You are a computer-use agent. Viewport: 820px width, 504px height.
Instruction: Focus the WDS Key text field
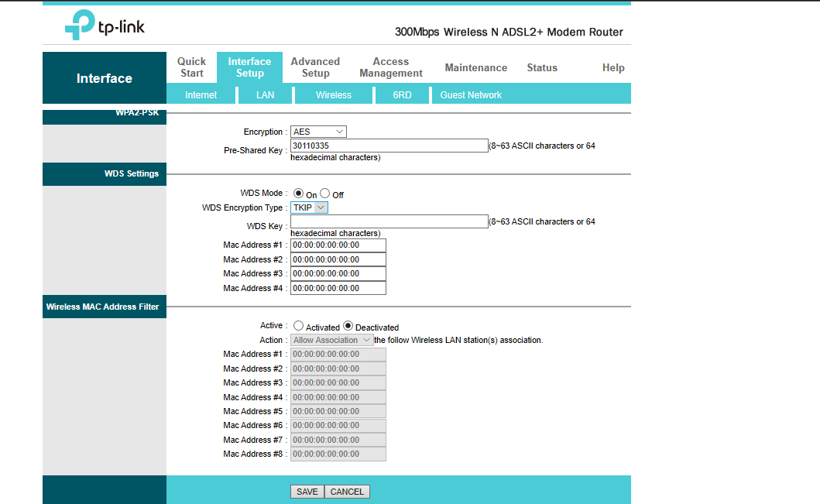click(389, 221)
